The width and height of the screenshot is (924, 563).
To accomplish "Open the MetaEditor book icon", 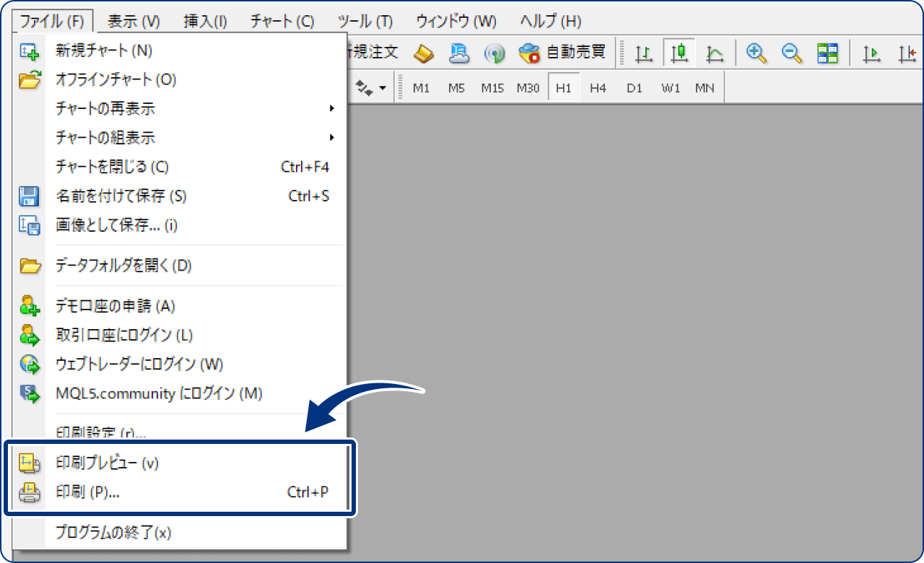I will point(424,53).
